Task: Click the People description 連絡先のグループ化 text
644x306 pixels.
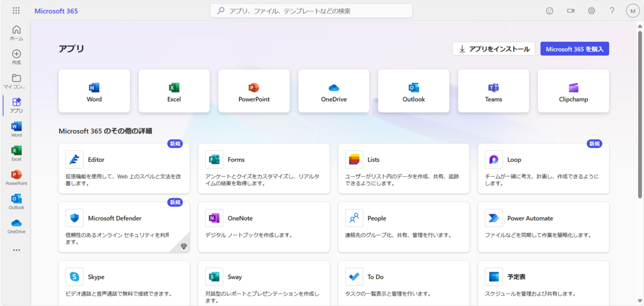Action: click(398, 235)
